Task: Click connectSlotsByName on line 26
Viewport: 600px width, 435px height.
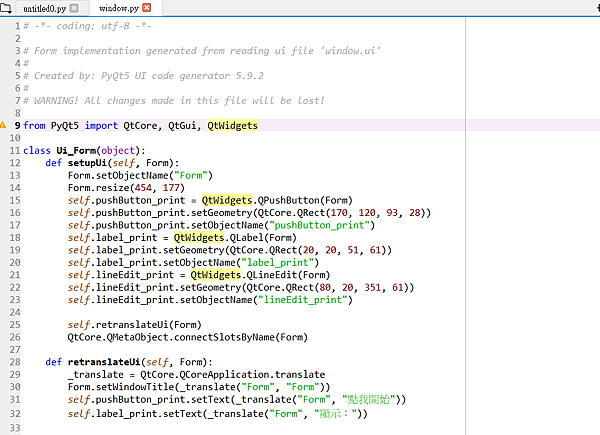Action: 224,337
